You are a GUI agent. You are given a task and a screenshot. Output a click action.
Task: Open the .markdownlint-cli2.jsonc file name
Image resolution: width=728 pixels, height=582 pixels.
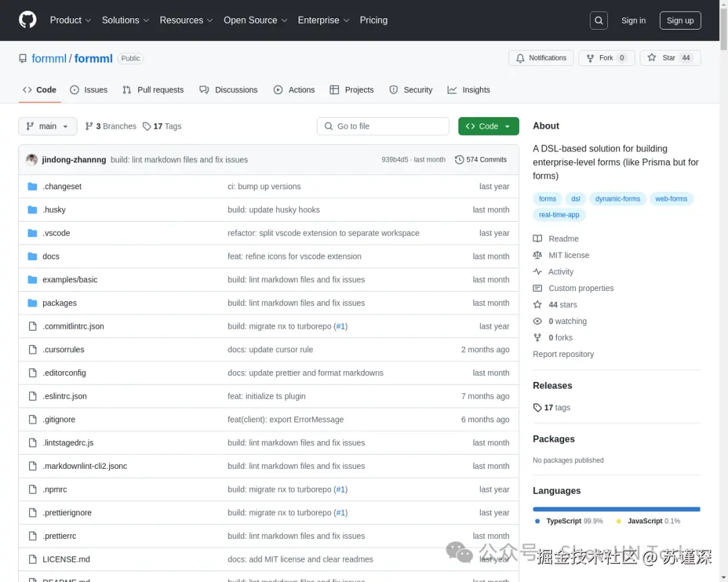85,466
